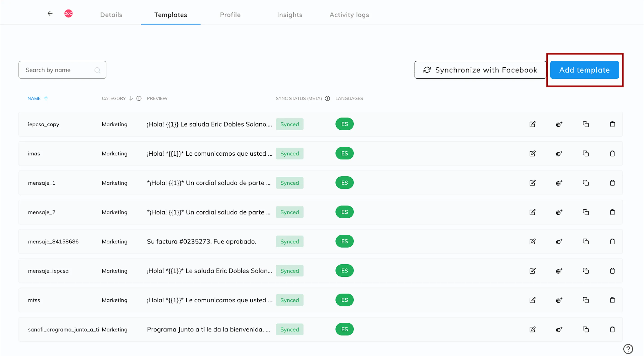This screenshot has width=644, height=356.
Task: Add language to mensaje_1 template
Action: (x=559, y=183)
